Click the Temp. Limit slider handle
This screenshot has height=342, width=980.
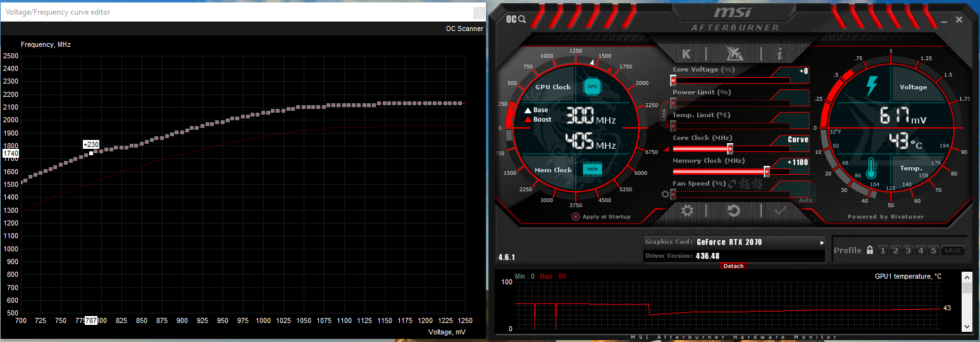click(x=673, y=126)
